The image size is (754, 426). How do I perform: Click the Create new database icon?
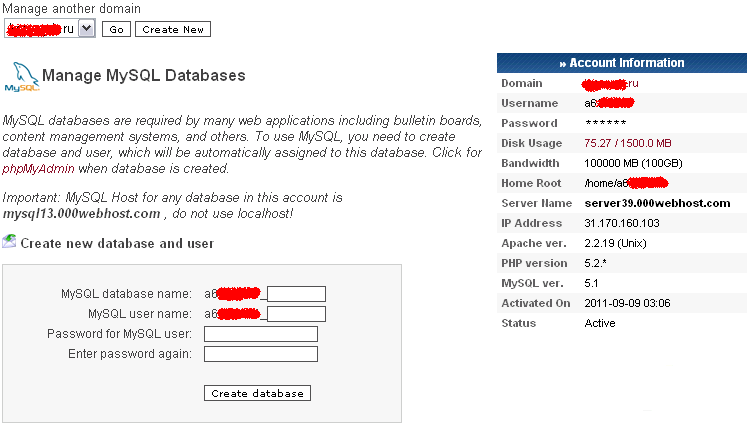9,241
